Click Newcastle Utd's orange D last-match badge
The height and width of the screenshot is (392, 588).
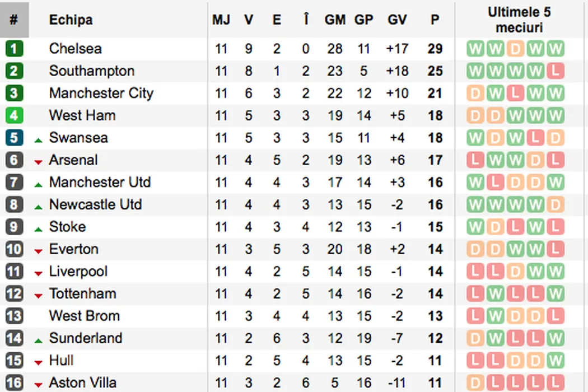point(556,205)
